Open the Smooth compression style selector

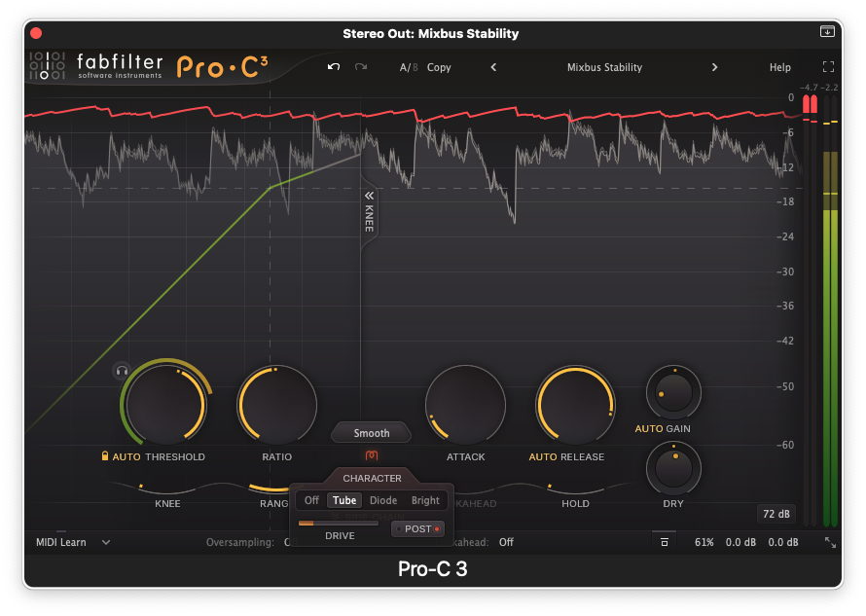point(371,433)
